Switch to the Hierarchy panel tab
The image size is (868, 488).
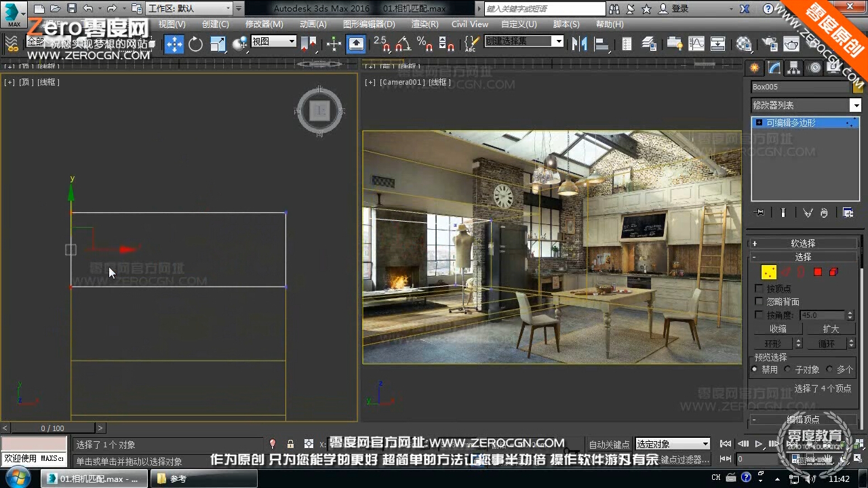pyautogui.click(x=794, y=68)
